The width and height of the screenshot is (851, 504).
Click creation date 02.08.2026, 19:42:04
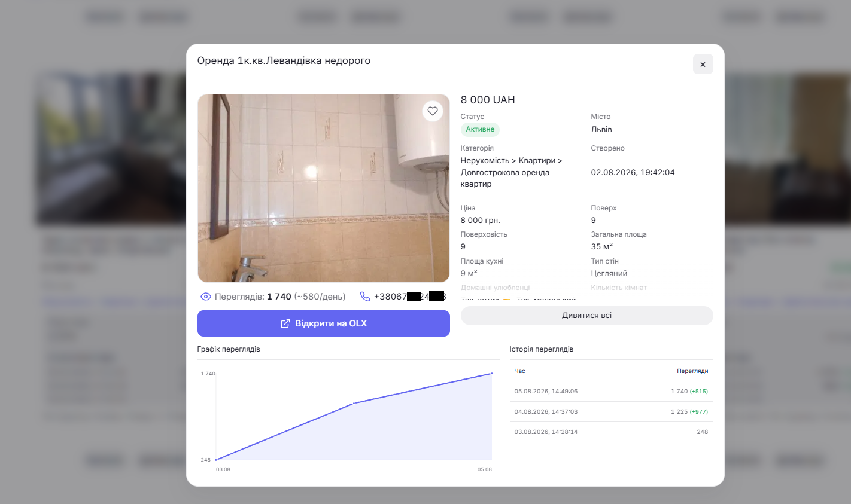coord(633,172)
